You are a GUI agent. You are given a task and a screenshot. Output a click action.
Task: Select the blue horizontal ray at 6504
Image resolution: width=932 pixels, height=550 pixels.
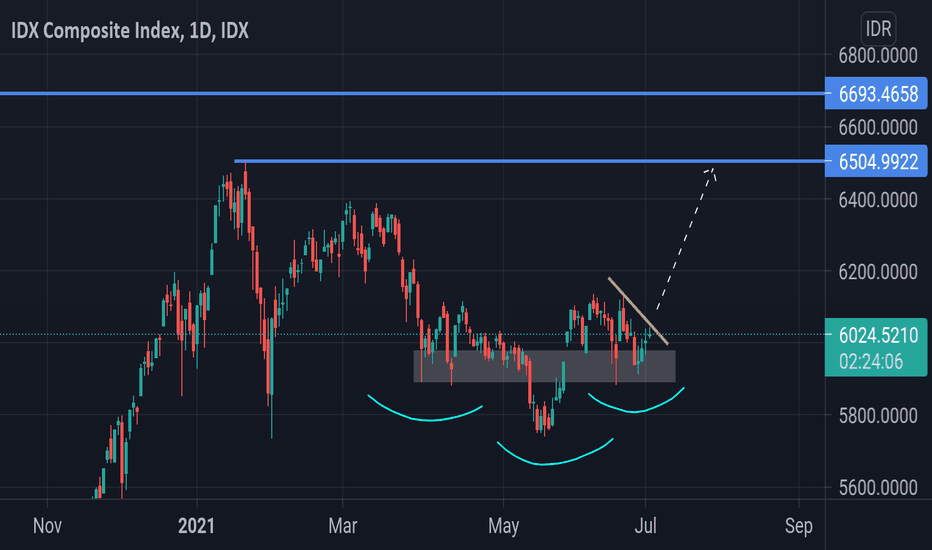(x=530, y=161)
